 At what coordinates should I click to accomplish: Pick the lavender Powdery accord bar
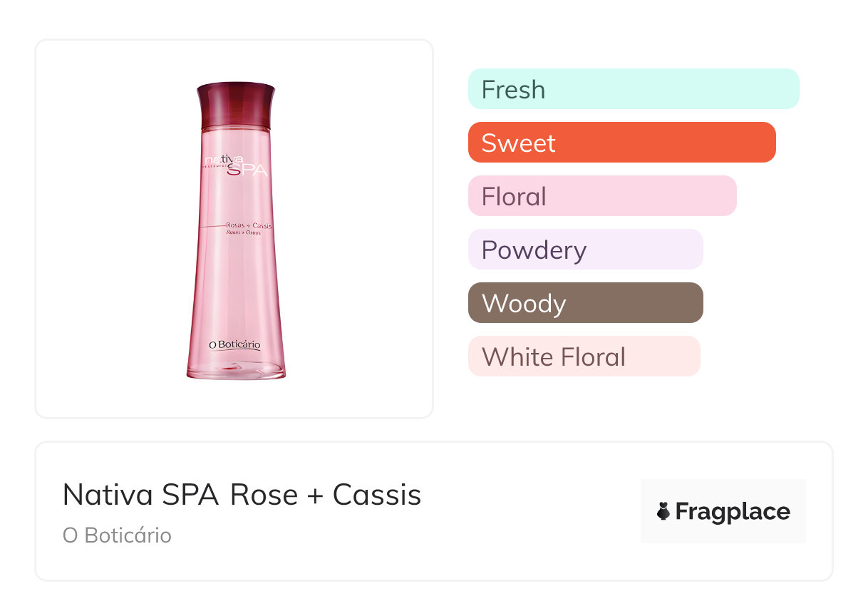(585, 250)
